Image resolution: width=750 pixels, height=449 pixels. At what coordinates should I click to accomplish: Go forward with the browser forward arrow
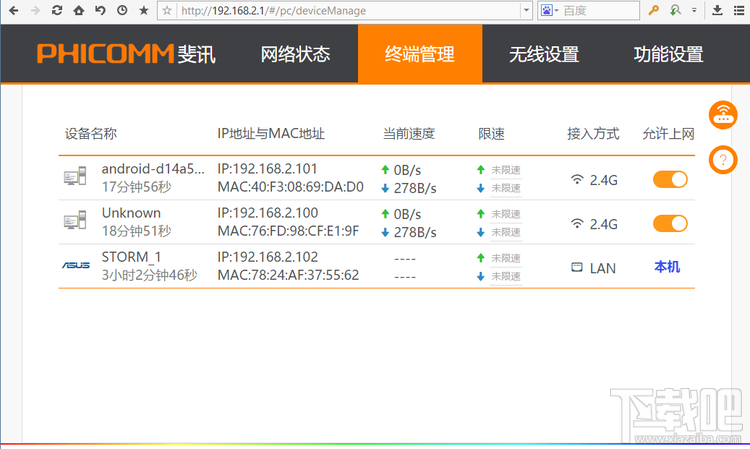click(35, 10)
